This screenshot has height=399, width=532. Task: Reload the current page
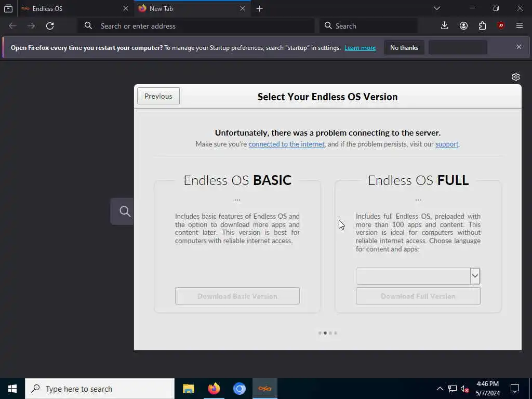(50, 26)
